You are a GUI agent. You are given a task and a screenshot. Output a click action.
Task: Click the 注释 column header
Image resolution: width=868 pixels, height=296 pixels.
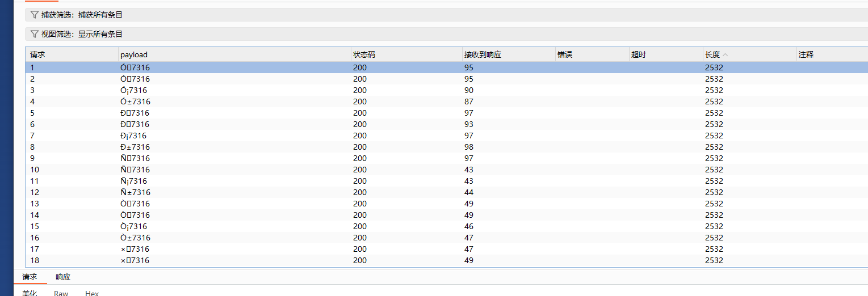(832, 54)
